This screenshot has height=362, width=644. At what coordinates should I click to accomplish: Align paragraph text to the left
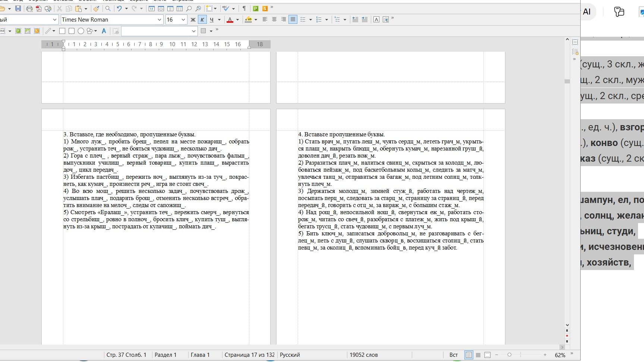[265, 20]
